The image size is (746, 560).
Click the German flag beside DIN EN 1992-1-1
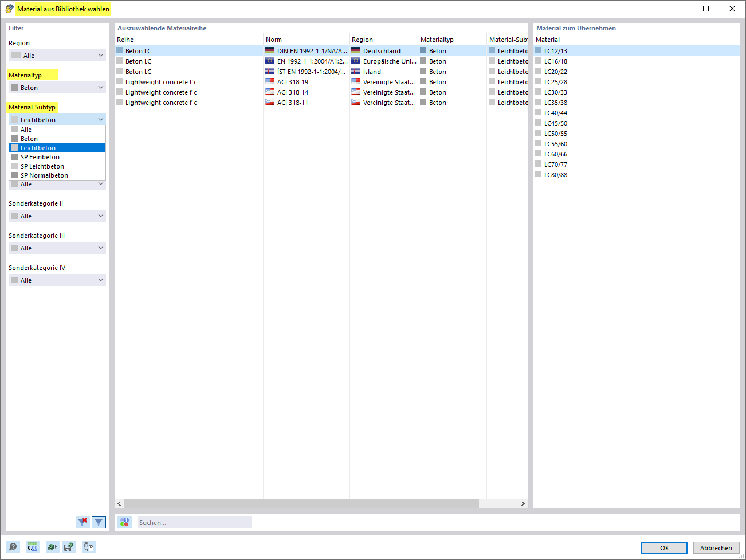coord(270,50)
